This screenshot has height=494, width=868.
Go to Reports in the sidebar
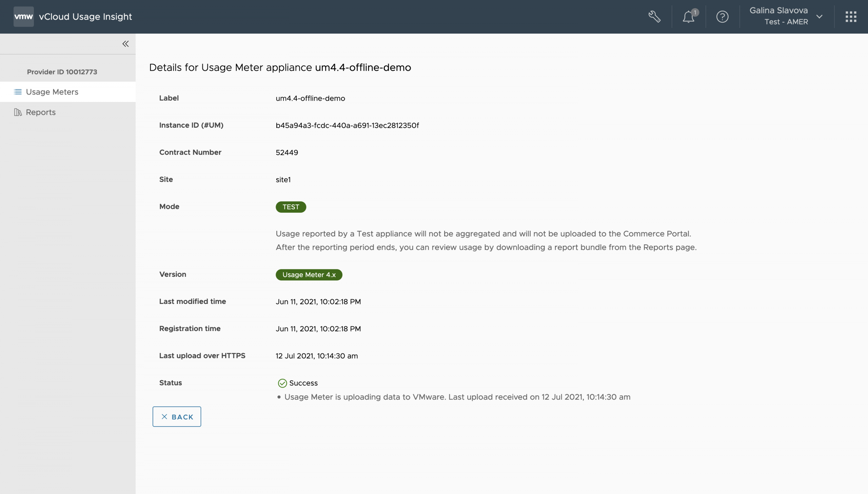[41, 112]
